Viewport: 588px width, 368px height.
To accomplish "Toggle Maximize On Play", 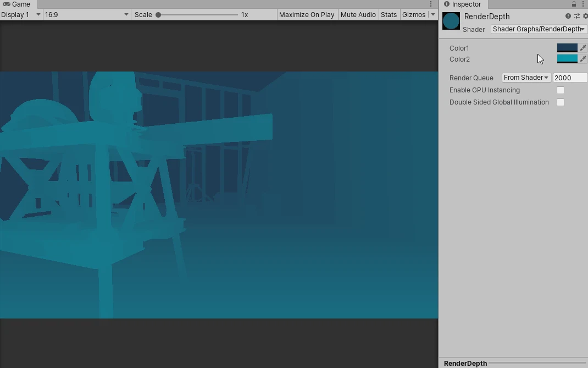I will click(307, 15).
